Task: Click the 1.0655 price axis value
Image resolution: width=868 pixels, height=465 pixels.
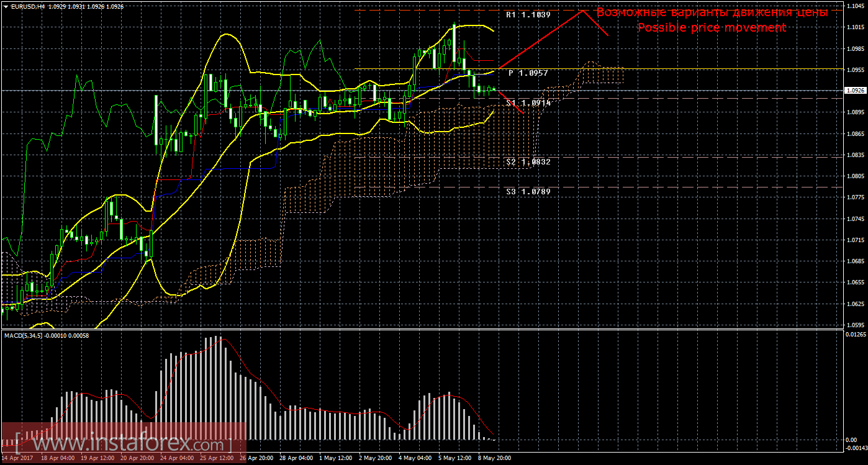Action: (856, 282)
